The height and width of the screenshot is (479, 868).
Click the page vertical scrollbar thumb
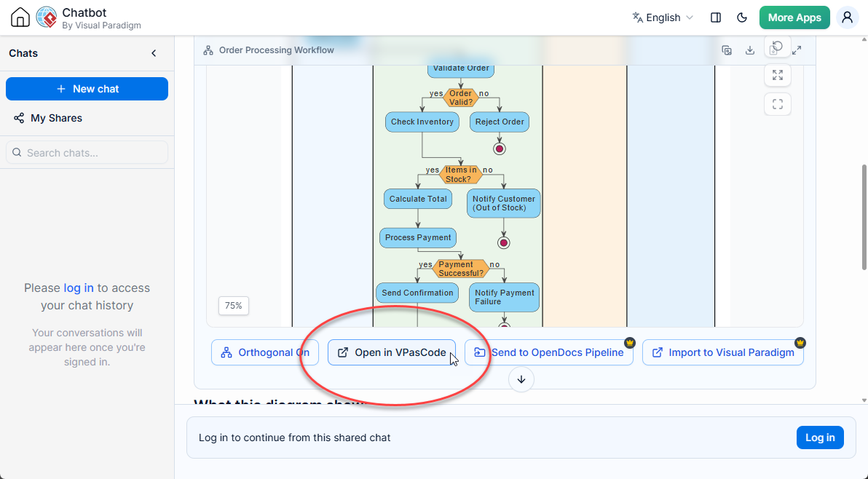(x=864, y=217)
